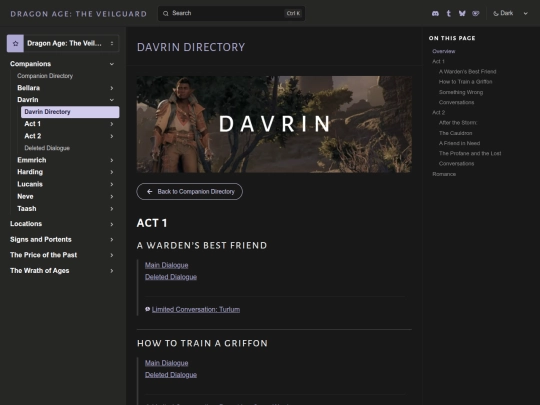Open Companion Directory in sidebar

45,76
